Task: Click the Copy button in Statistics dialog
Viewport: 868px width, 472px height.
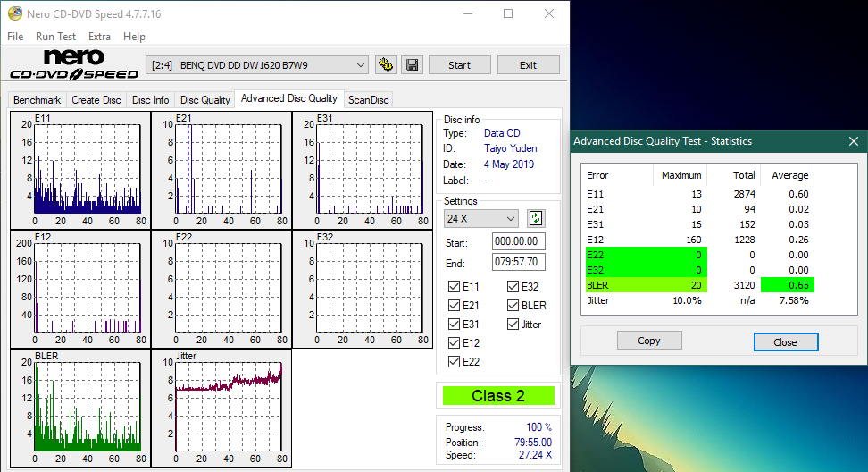Action: point(649,341)
